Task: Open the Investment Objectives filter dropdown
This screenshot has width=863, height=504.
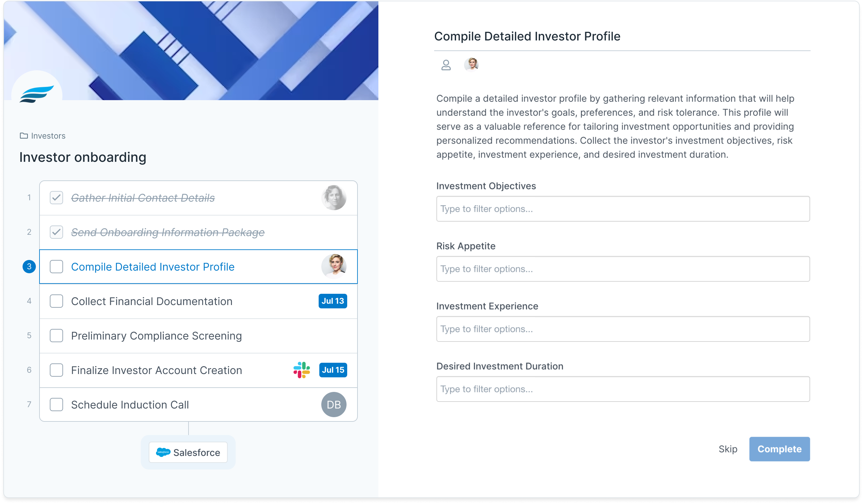Action: click(623, 209)
